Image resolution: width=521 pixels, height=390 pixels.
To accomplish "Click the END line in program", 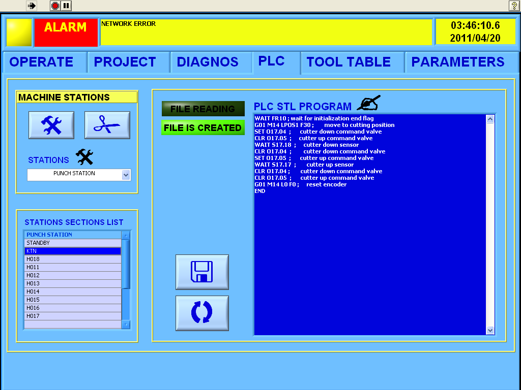I will 260,191.
